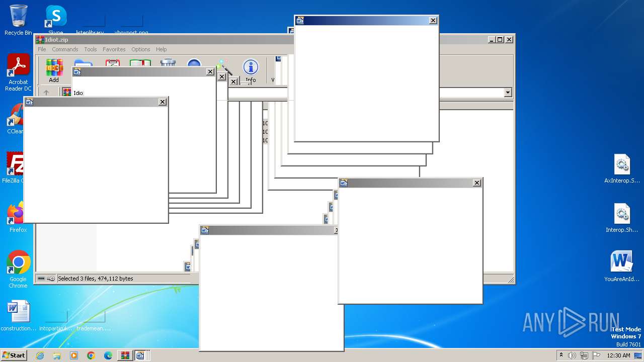Viewport: 644px width, 362px height.
Task: Open the Favorites menu
Action: tap(114, 49)
